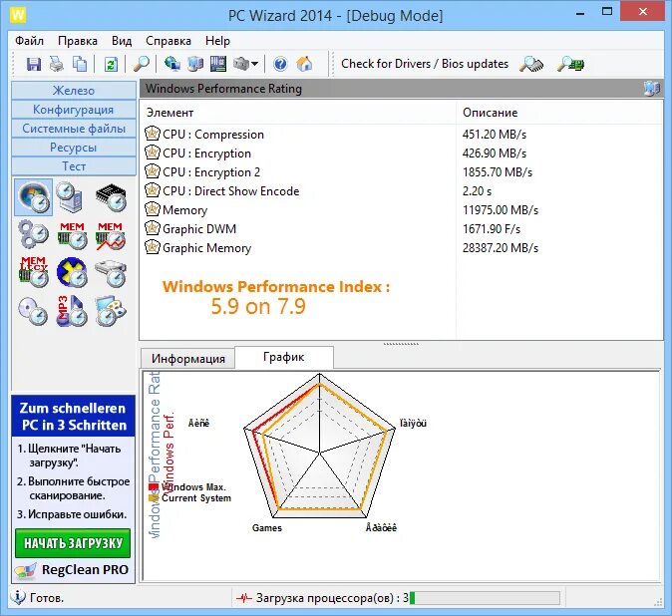Screen dimensions: 672x616
Task: Select the black chip processor benchmark icon
Action: pos(111,197)
